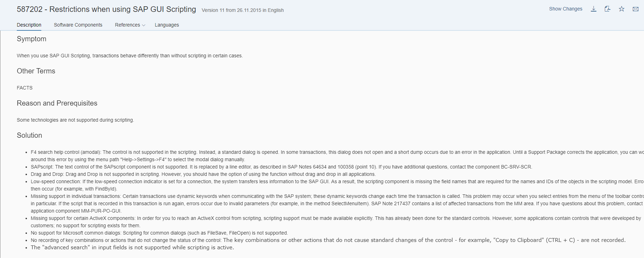Expand the chevron next to References

pyautogui.click(x=143, y=25)
